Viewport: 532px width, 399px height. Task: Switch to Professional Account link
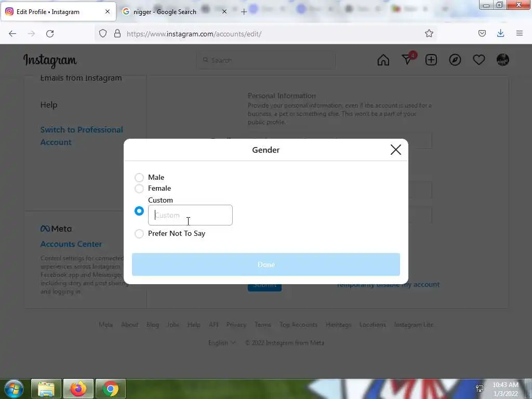click(x=82, y=136)
